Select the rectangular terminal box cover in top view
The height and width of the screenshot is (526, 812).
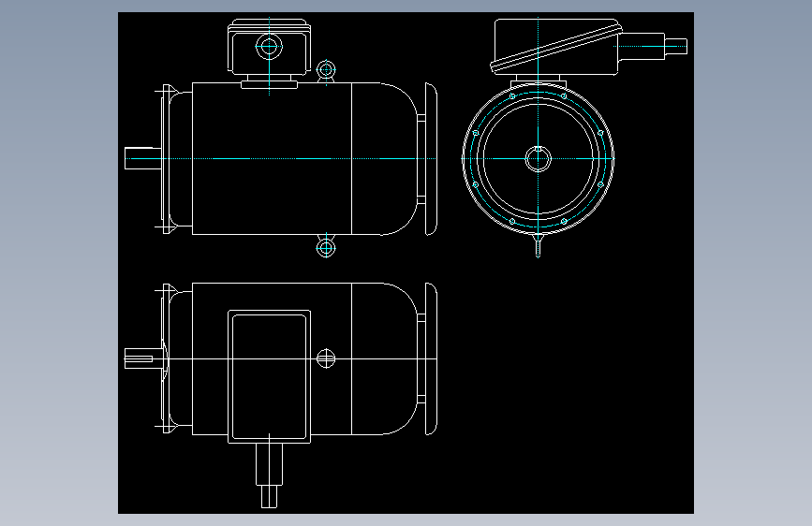click(x=270, y=377)
